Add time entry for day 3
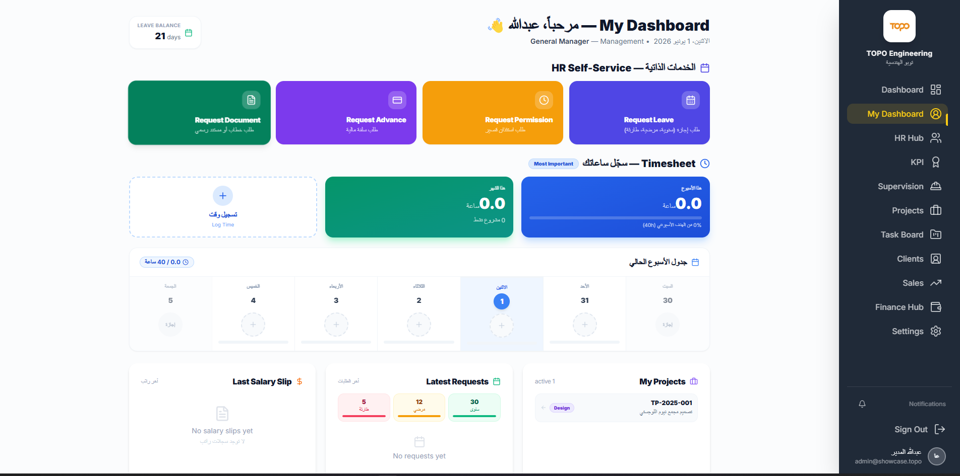 tap(336, 324)
